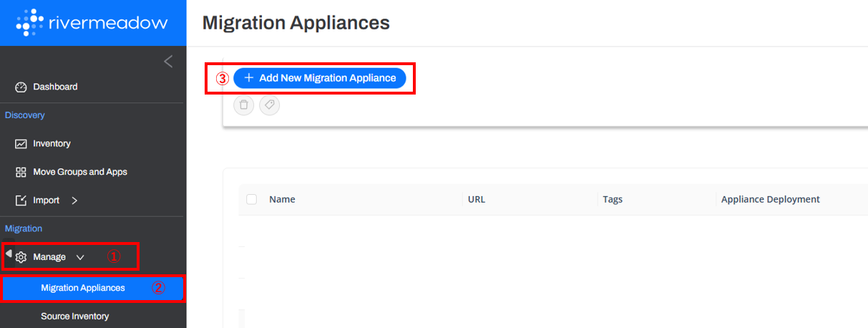Open the Inventory page
Viewport: 868px width, 328px height.
[52, 144]
